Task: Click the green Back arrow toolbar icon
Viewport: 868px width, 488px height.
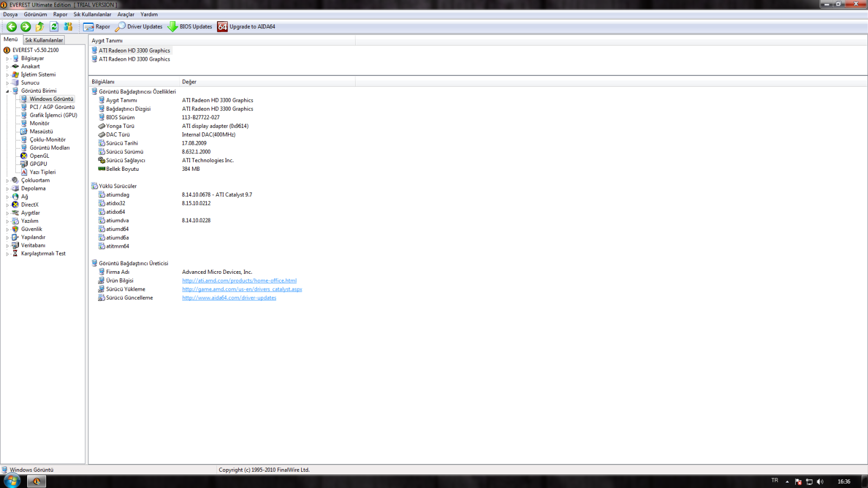Action: click(x=11, y=27)
